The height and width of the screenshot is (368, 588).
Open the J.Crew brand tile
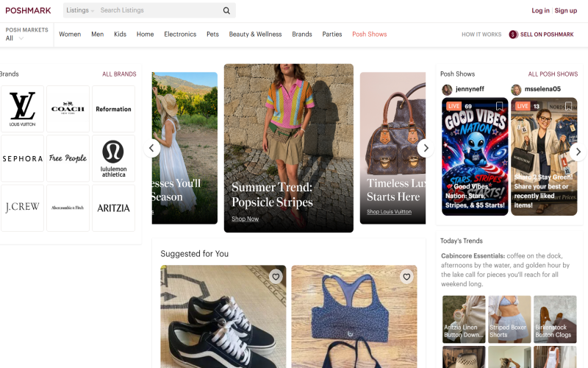[x=23, y=208]
